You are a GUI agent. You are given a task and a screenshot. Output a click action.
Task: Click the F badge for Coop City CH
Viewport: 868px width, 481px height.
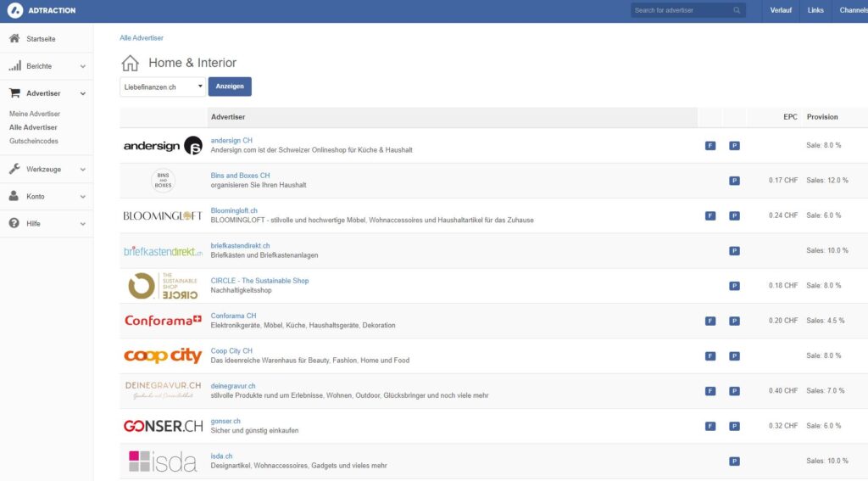710,355
